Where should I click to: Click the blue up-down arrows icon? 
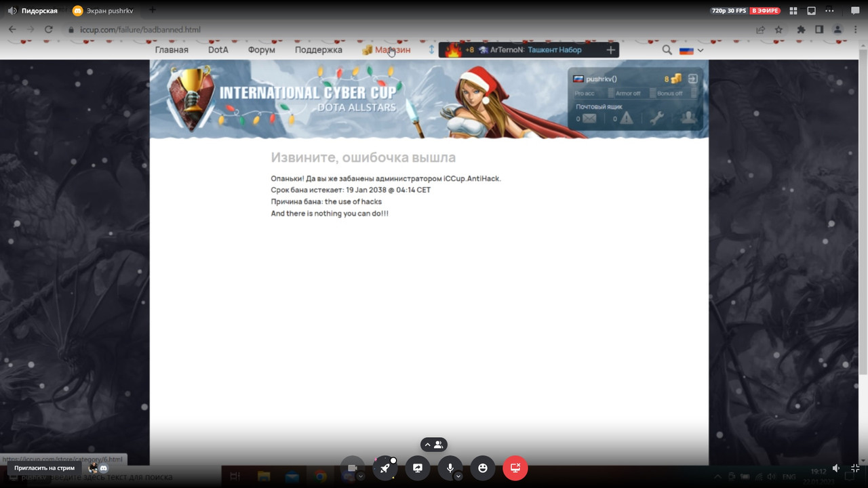tap(431, 50)
